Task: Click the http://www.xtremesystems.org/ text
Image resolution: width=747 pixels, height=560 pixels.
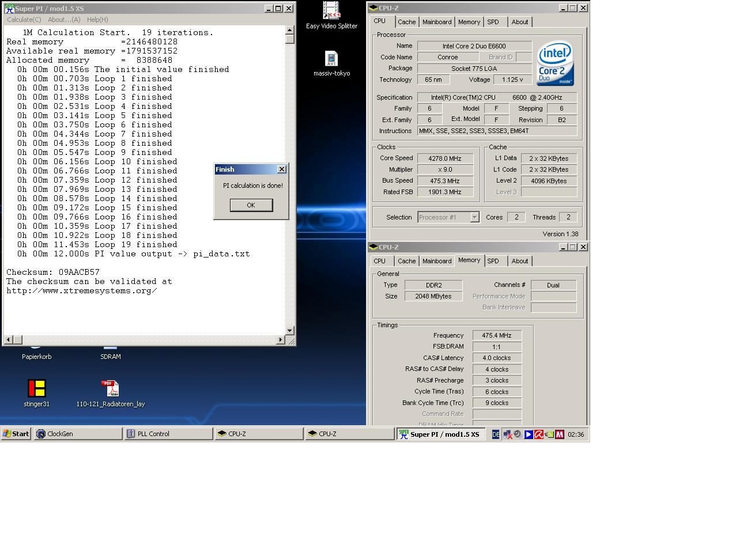Action: [x=82, y=290]
